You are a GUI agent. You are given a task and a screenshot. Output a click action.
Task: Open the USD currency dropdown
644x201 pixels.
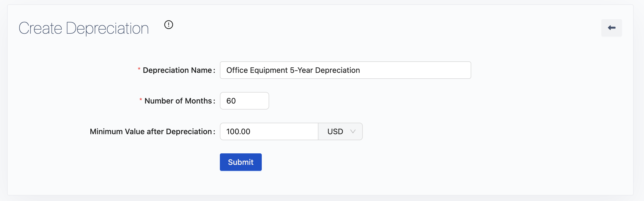click(x=340, y=131)
